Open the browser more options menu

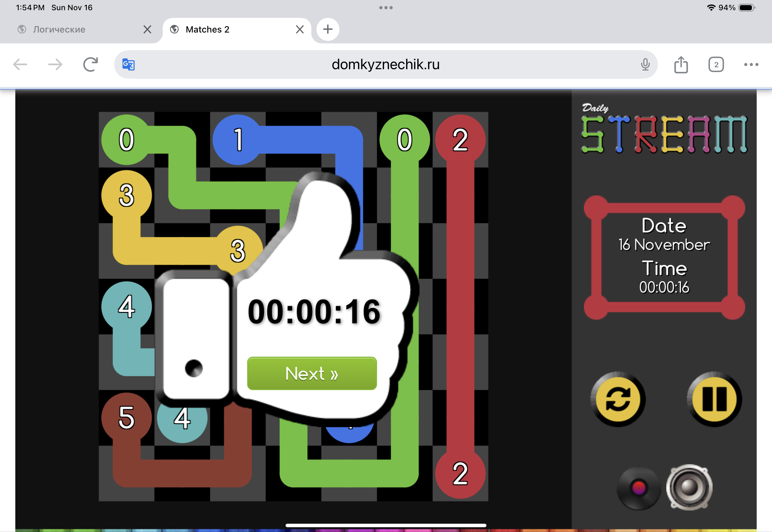point(751,64)
